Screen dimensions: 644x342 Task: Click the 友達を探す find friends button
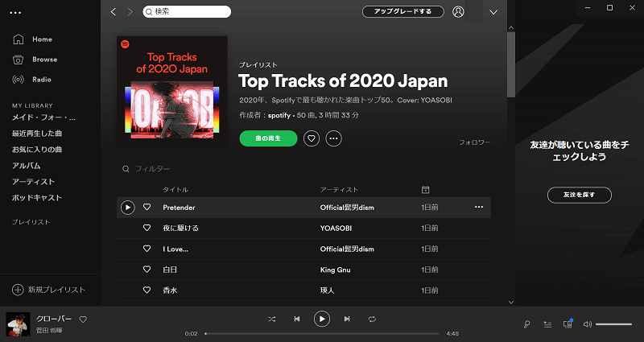580,195
